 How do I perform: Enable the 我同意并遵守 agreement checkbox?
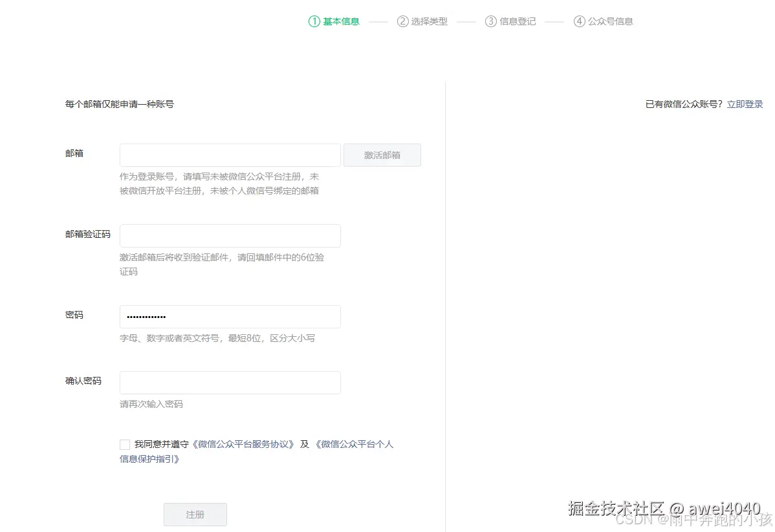click(x=125, y=444)
